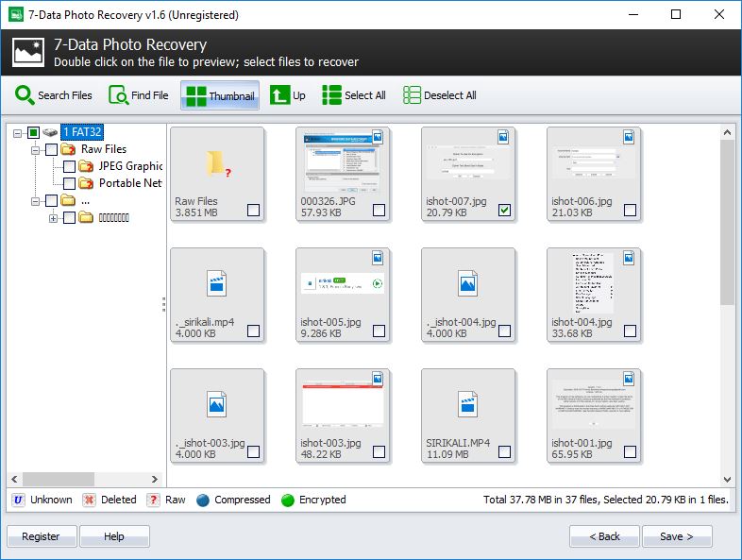
Task: Click the Find File icon
Action: [118, 94]
